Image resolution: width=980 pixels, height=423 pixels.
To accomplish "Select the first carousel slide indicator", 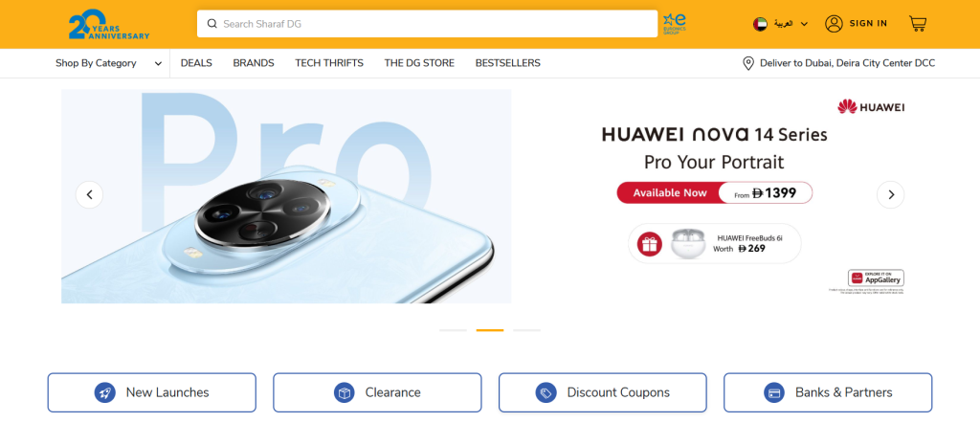I will pos(453,330).
